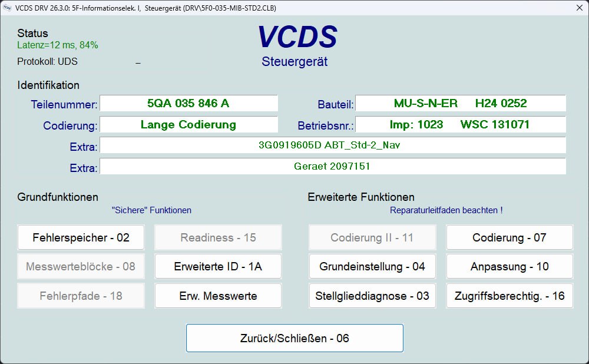The width and height of the screenshot is (589, 364).
Task: Click the Erweiterte Funktionen heading
Action: 361,197
